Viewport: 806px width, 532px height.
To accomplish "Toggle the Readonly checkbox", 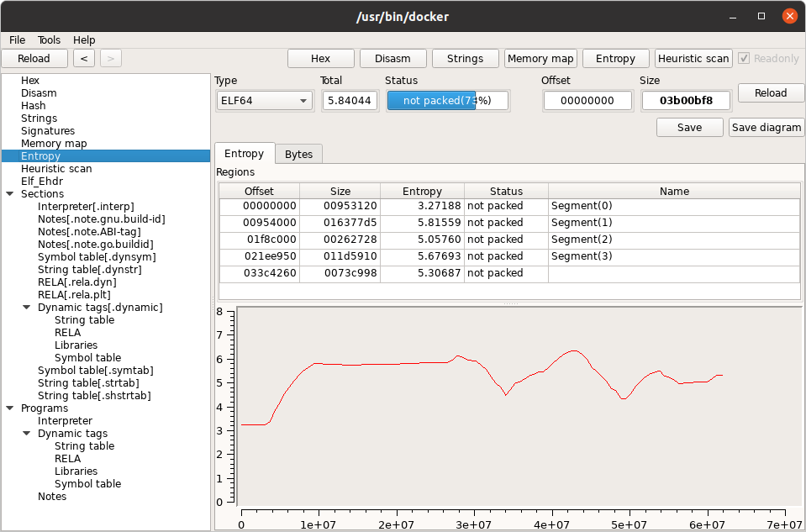I will pyautogui.click(x=744, y=58).
